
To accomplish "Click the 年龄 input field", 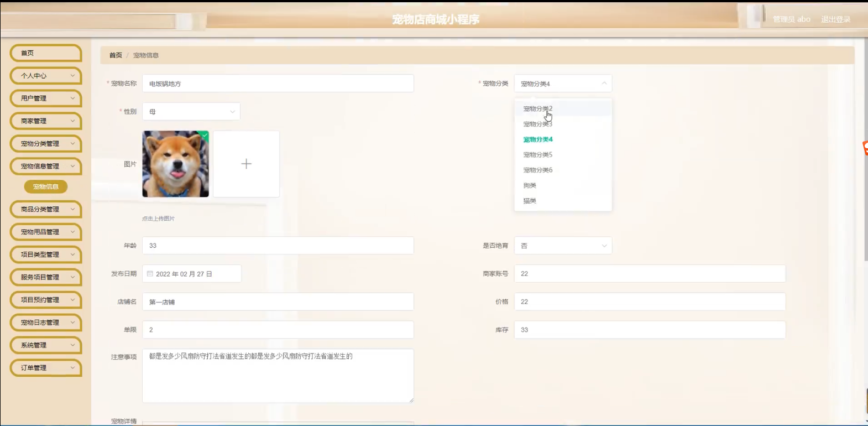I will click(x=278, y=246).
